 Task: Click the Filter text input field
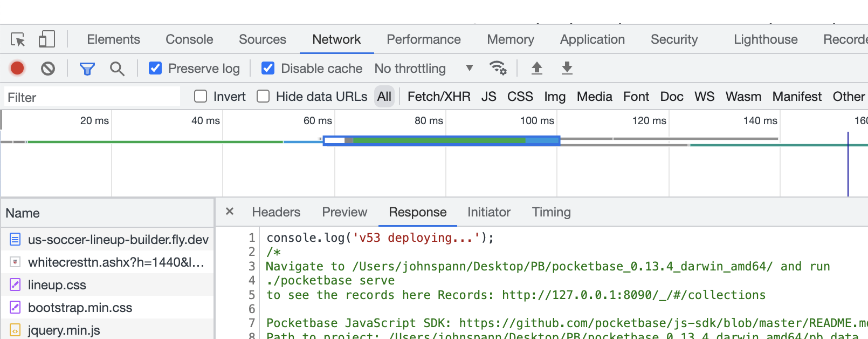pos(92,97)
